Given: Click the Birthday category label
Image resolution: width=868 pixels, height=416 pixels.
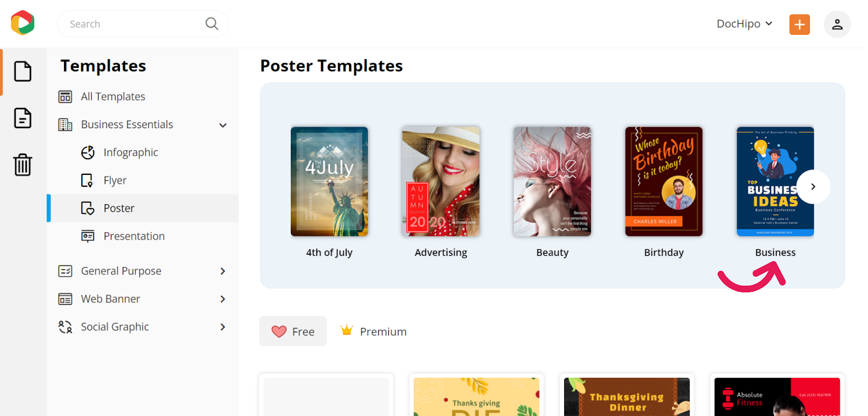Looking at the screenshot, I should pyautogui.click(x=663, y=253).
